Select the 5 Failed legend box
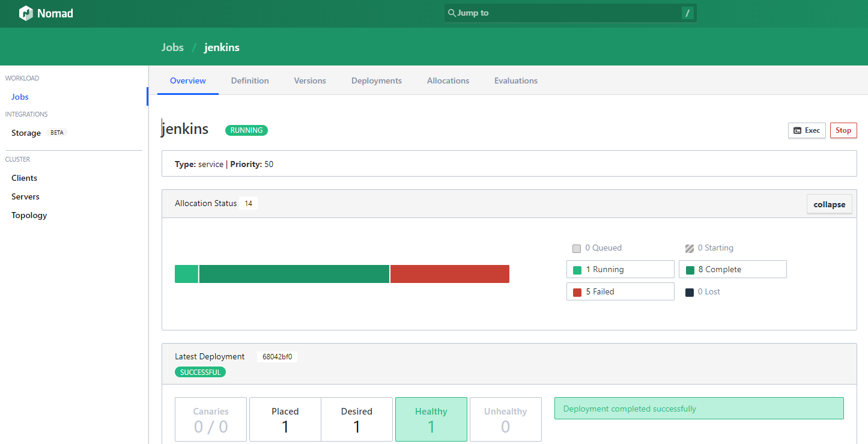868x444 pixels. click(x=621, y=291)
